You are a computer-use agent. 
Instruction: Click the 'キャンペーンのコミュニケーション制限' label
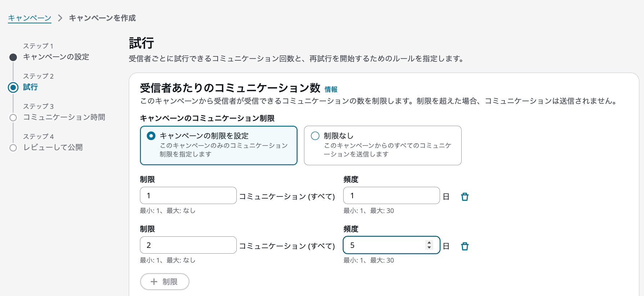tap(207, 118)
